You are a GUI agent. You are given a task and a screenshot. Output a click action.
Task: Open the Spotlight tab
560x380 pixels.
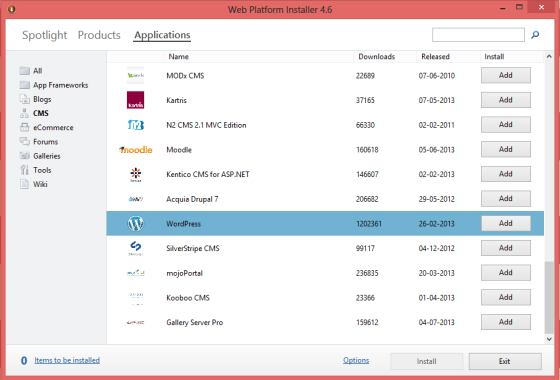45,35
